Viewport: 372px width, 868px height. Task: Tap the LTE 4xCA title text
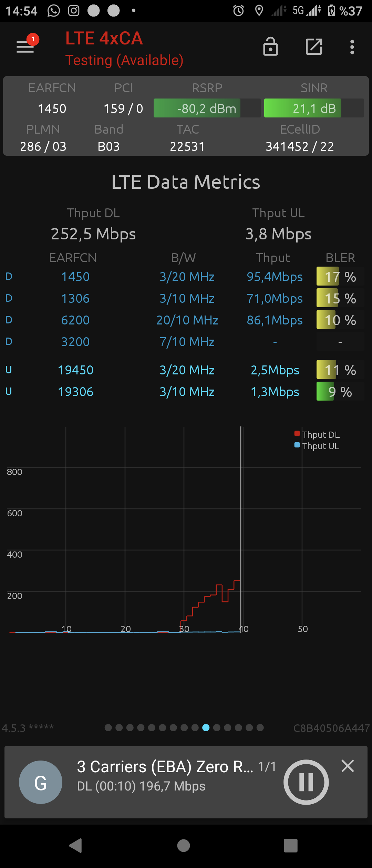[x=104, y=38]
